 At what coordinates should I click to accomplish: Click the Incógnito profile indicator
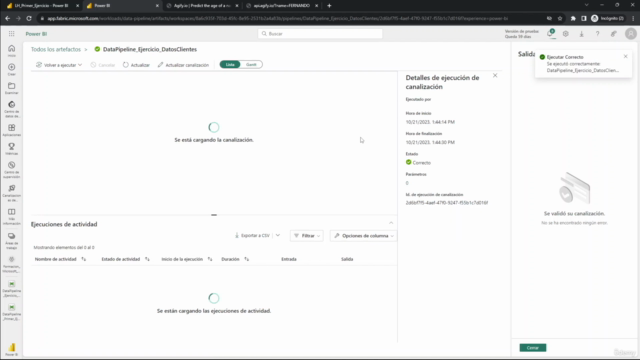tap(608, 18)
